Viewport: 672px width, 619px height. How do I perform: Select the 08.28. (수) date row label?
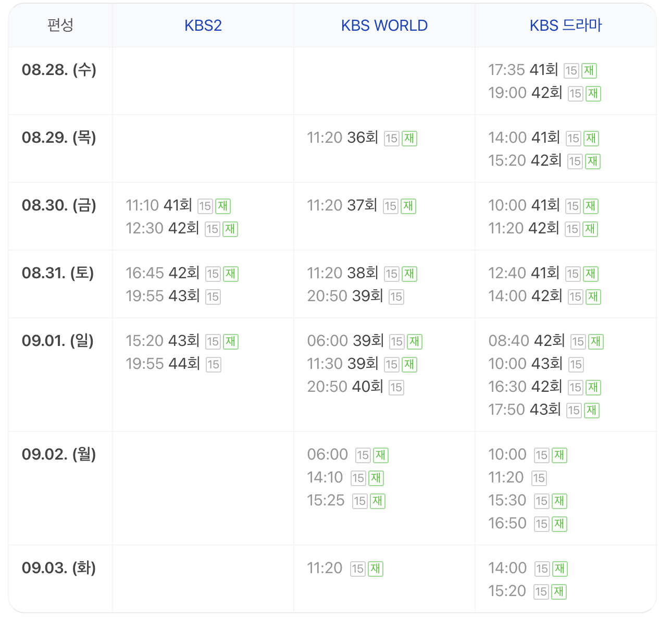(x=59, y=70)
